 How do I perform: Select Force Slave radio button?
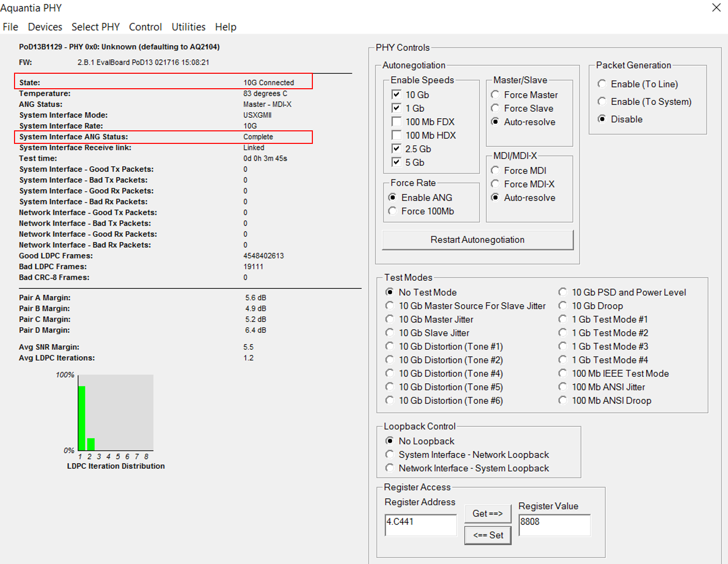pos(495,108)
